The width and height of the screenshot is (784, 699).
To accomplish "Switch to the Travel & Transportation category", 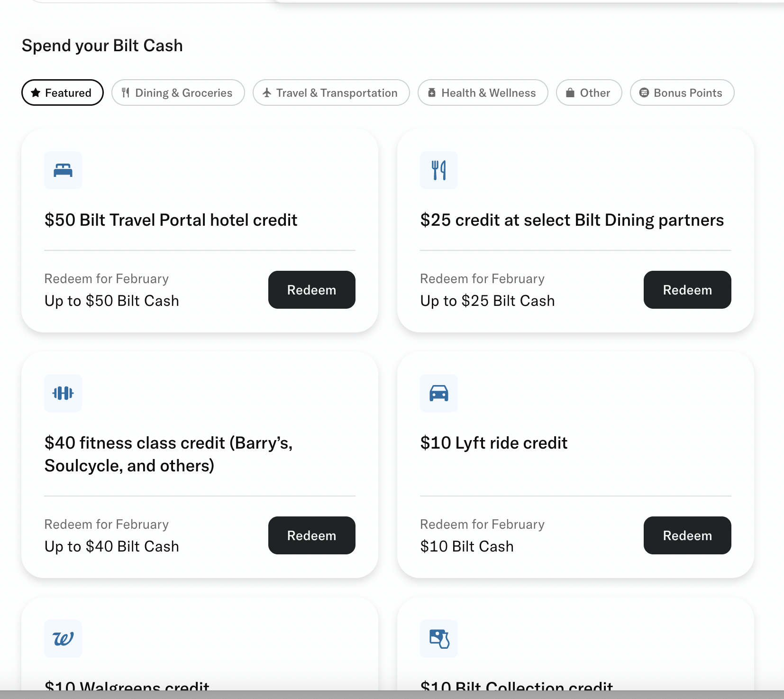I will point(331,92).
